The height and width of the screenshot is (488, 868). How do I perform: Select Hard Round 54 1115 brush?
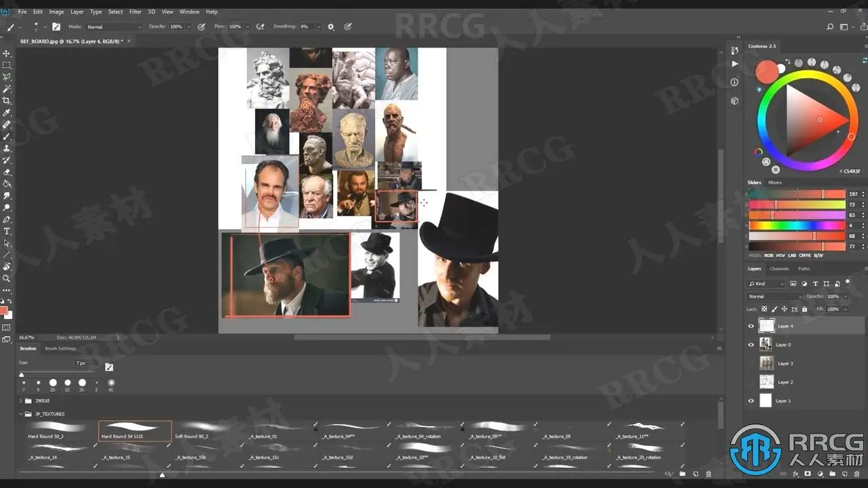tap(135, 431)
